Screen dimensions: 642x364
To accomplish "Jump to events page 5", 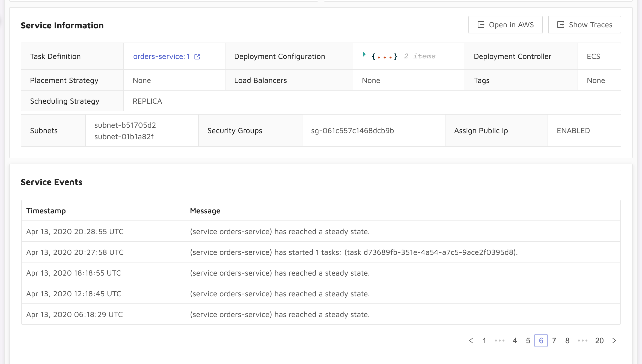I will coord(528,341).
